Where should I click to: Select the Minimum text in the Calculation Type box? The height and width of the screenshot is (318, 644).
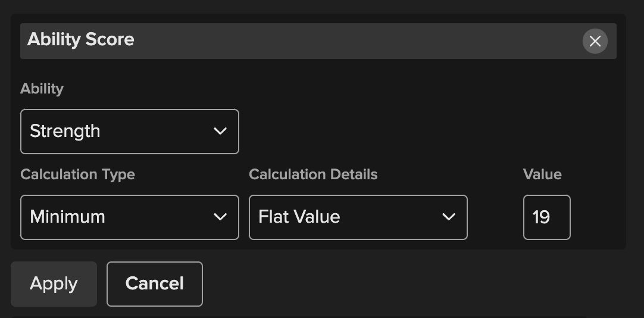(x=67, y=217)
